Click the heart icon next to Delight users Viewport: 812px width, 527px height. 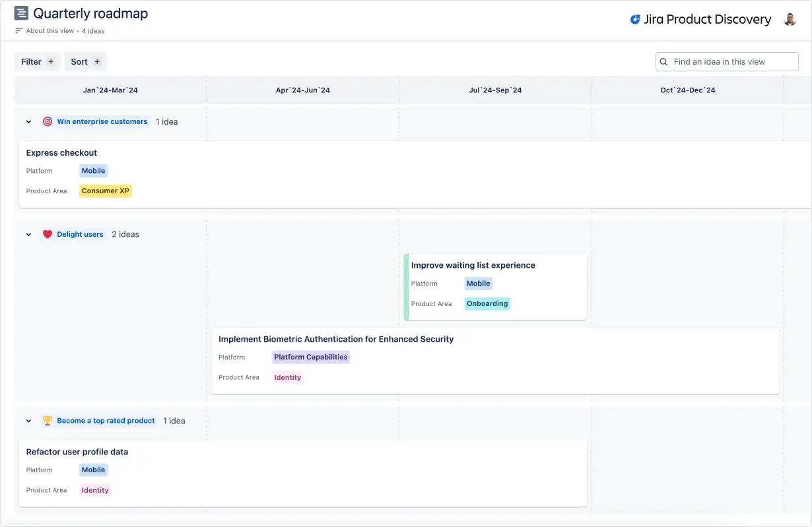click(x=48, y=234)
